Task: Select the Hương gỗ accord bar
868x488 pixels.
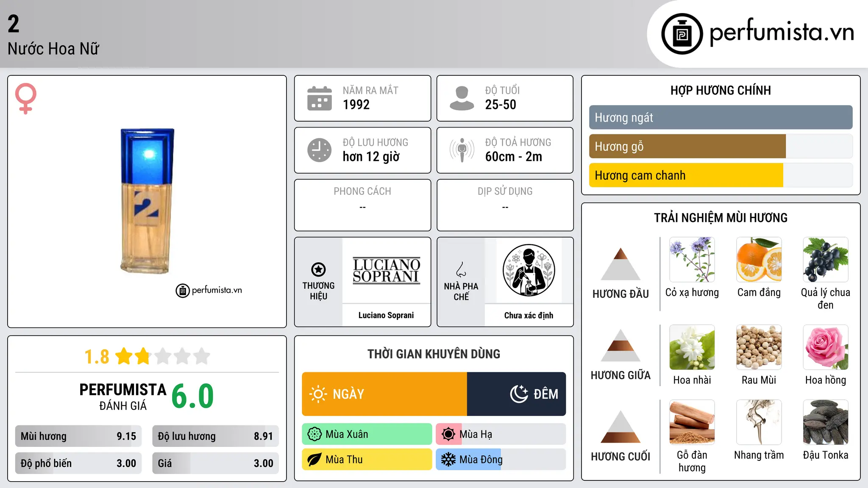Action: tap(721, 147)
